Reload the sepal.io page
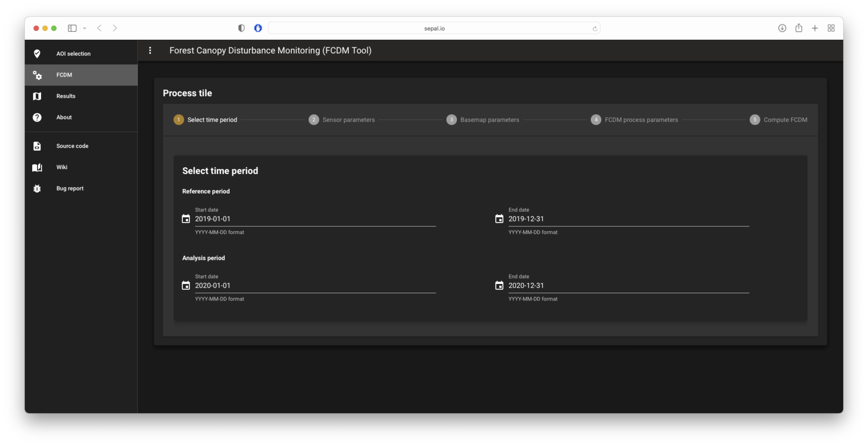The image size is (868, 446). click(x=595, y=29)
